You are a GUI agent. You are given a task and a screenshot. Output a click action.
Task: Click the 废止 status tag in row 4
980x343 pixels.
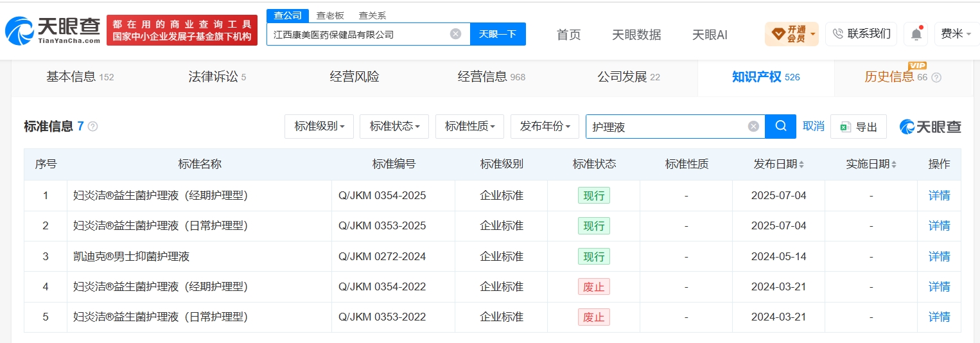click(x=594, y=286)
